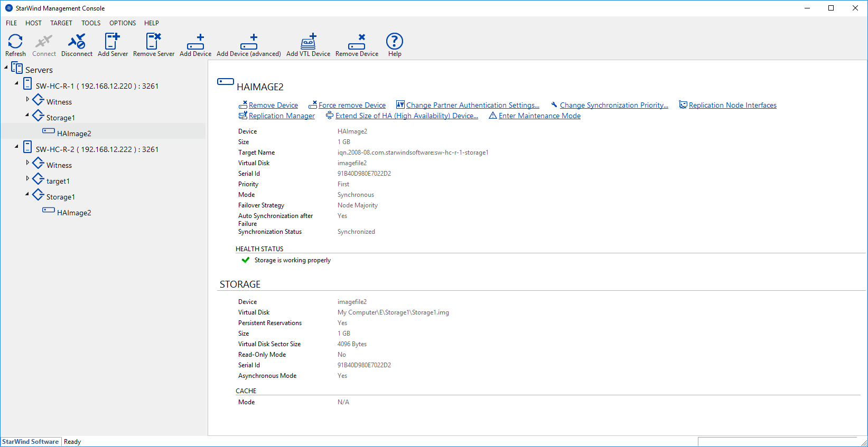Click the 4096 Bytes sector size value
868x447 pixels.
click(352, 344)
